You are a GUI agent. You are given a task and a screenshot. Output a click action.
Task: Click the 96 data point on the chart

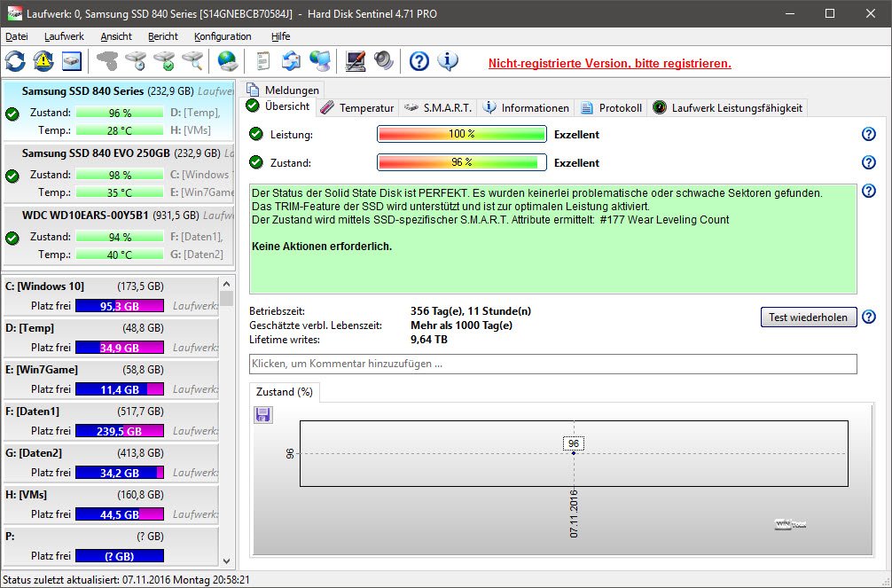click(x=574, y=453)
